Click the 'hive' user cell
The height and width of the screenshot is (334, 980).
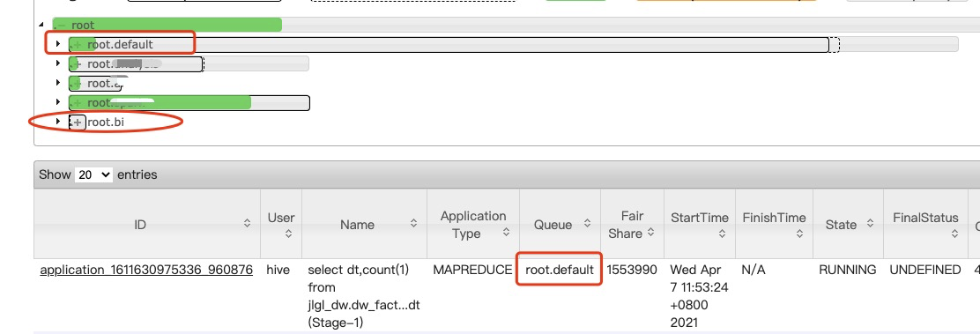pyautogui.click(x=278, y=271)
